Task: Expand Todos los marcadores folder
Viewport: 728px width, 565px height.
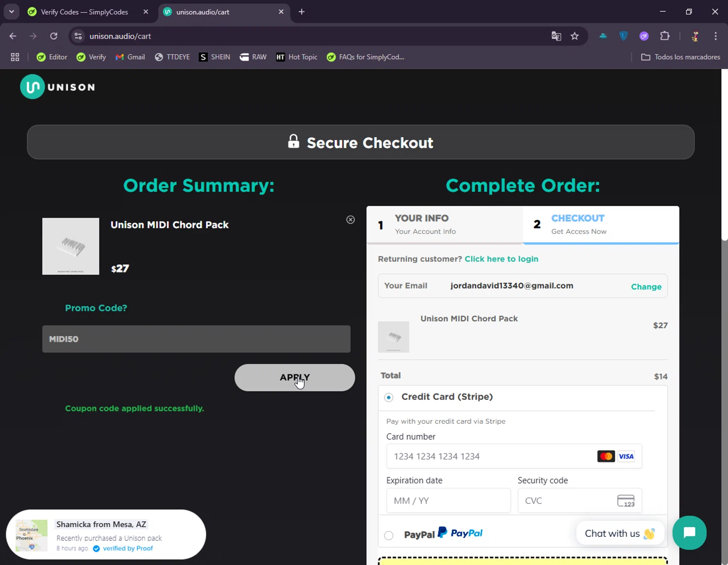Action: [680, 57]
